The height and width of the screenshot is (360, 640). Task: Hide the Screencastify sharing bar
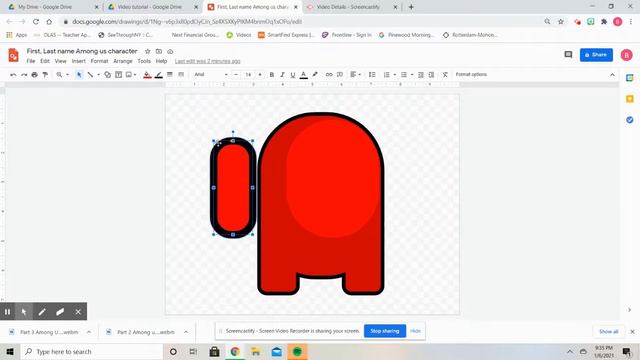tap(415, 331)
